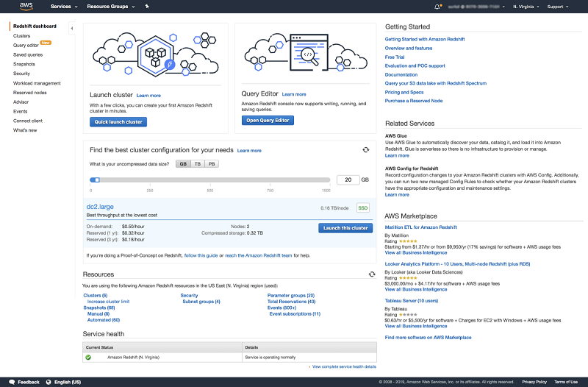Click View complete service health details
The width and height of the screenshot is (588, 387).
pyautogui.click(x=344, y=366)
